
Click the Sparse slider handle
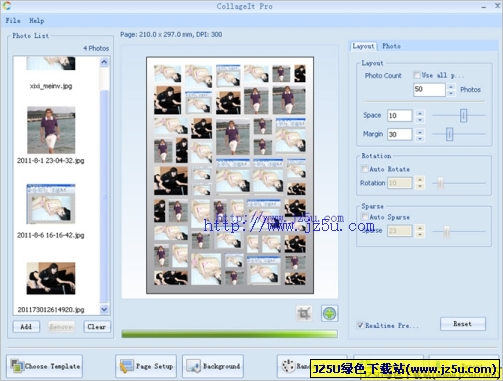point(446,231)
